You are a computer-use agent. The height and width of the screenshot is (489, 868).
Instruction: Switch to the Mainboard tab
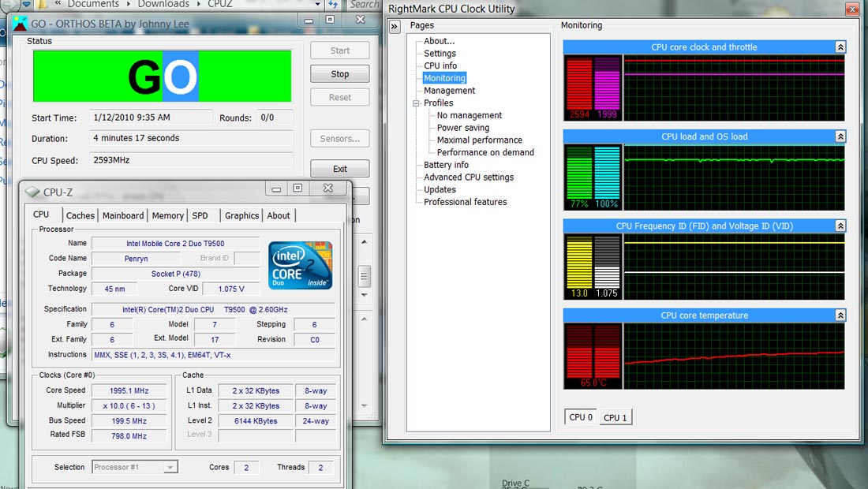[x=123, y=216]
